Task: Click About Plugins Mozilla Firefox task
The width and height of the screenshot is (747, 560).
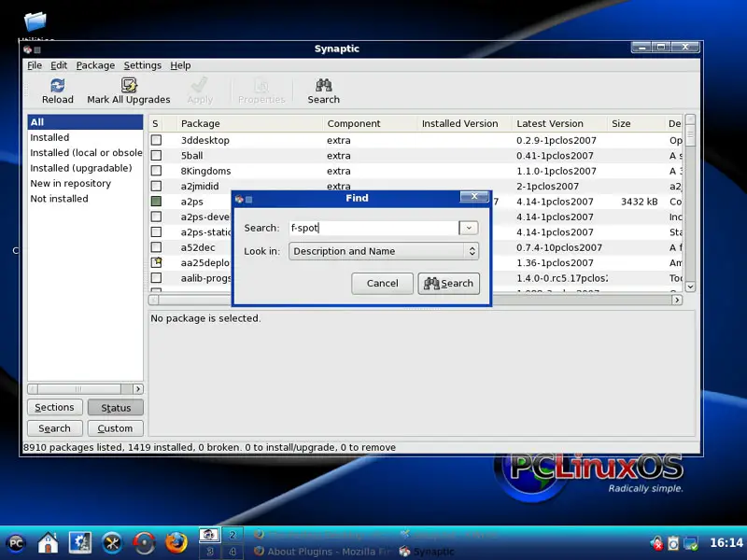Action: 322,552
